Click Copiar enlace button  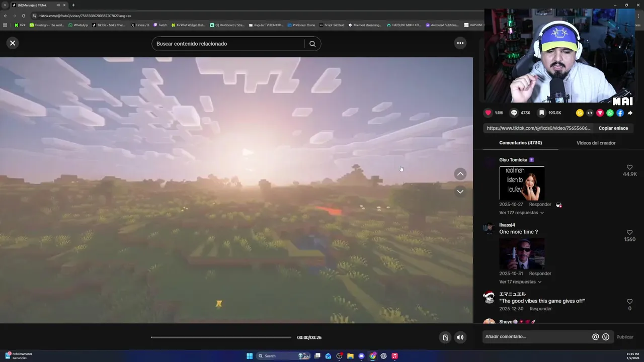click(613, 128)
